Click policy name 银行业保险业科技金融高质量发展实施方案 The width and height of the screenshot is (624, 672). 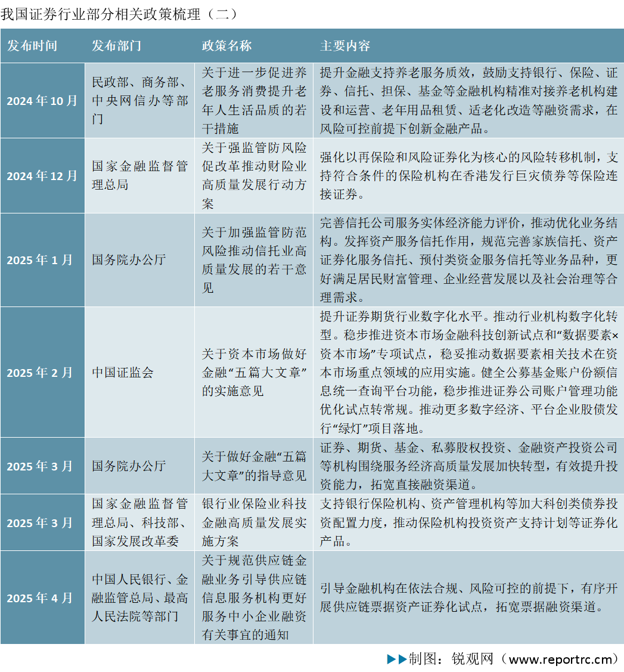(254, 523)
